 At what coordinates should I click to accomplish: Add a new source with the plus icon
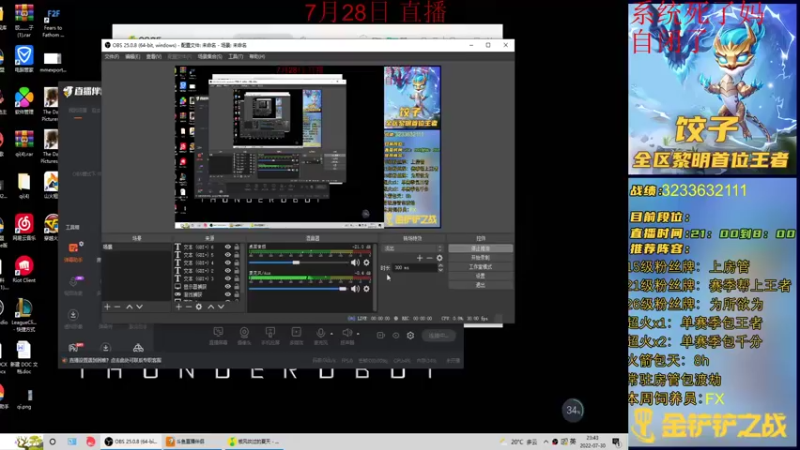179,307
